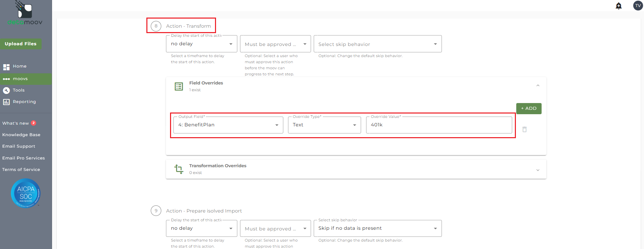The width and height of the screenshot is (644, 249).
Task: Go to Home in the sidebar
Action: tap(19, 66)
